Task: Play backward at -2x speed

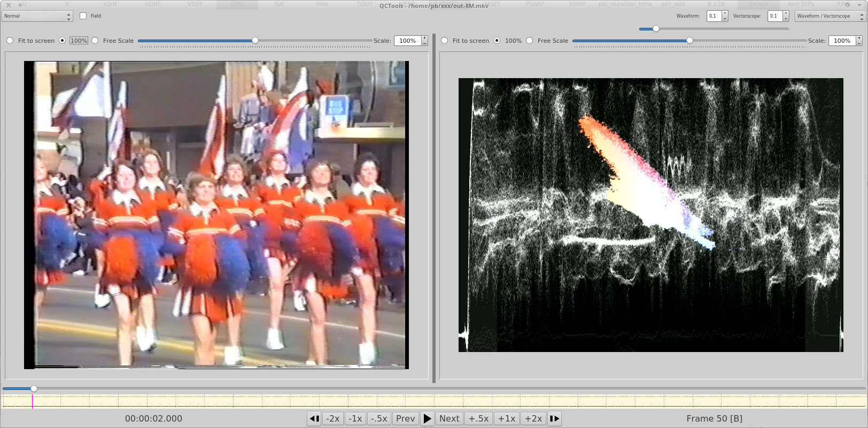Action: [x=333, y=418]
